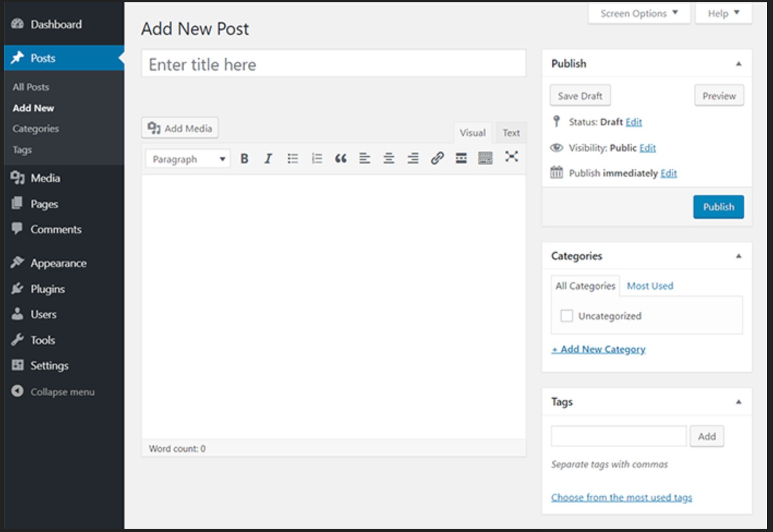
Task: Add a blockquote to the post
Action: 341,159
